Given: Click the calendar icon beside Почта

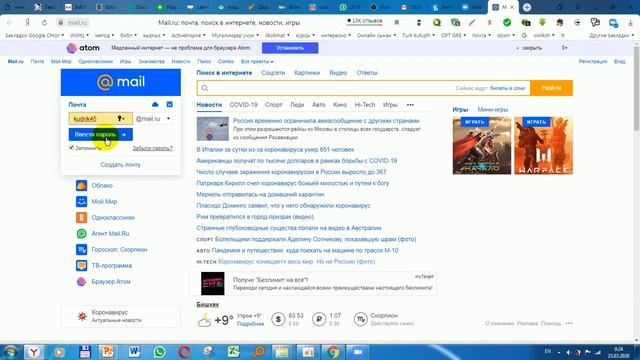Looking at the screenshot, I should (x=169, y=104).
